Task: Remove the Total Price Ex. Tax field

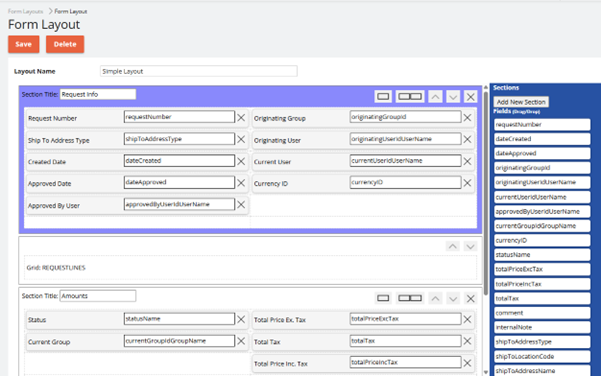Action: pyautogui.click(x=467, y=319)
